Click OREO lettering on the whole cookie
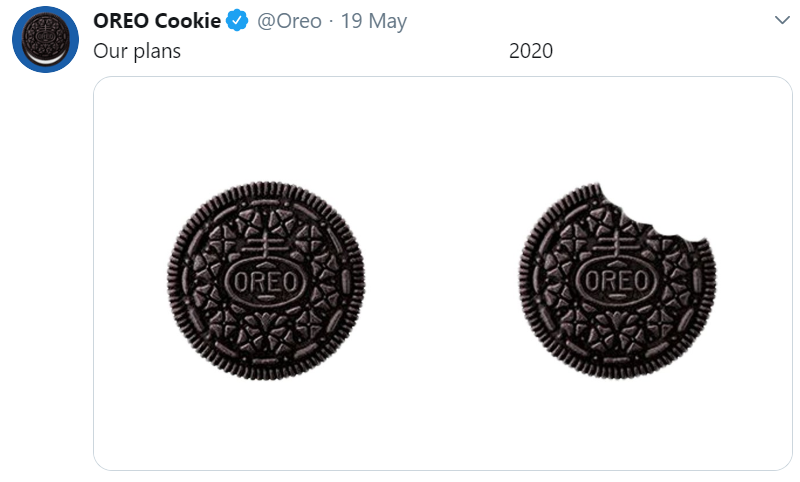The width and height of the screenshot is (800, 482). tap(265, 282)
